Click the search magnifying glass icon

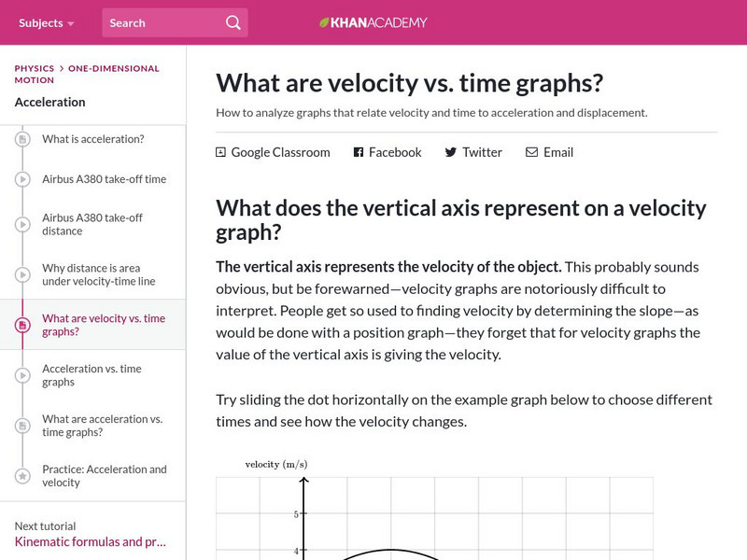[233, 22]
